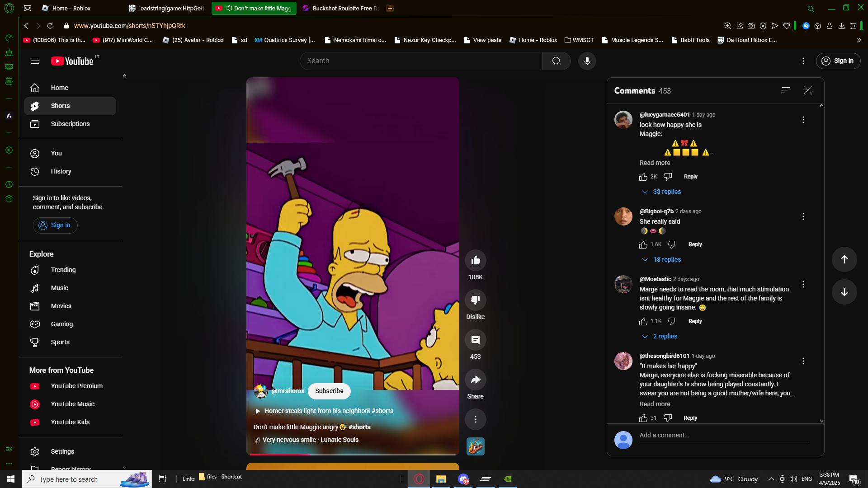Open the @mrshorox channel link
The height and width of the screenshot is (488, 868).
click(x=288, y=391)
